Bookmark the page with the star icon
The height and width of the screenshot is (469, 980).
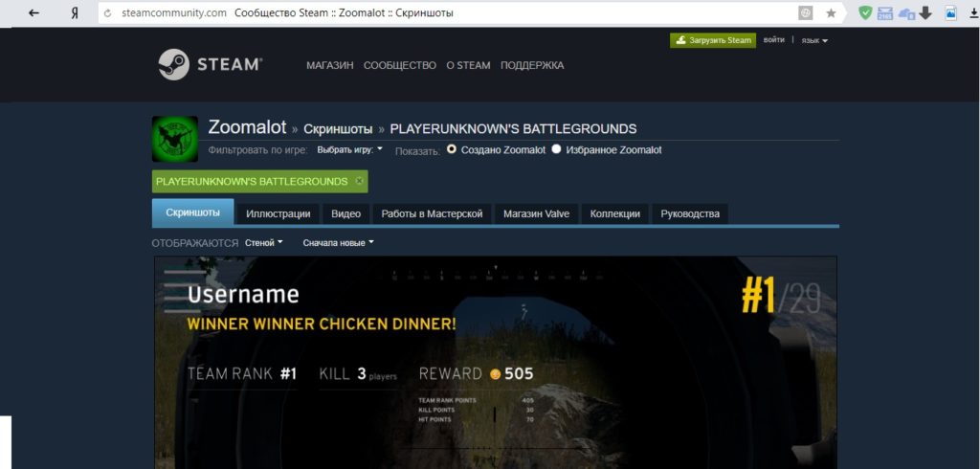click(831, 13)
